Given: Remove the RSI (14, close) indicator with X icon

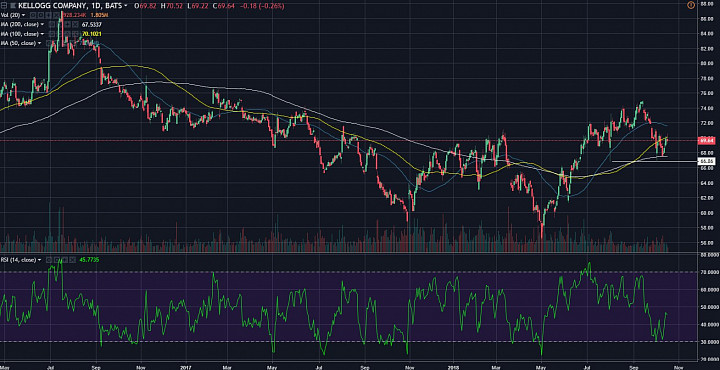Looking at the screenshot, I should point(73,260).
